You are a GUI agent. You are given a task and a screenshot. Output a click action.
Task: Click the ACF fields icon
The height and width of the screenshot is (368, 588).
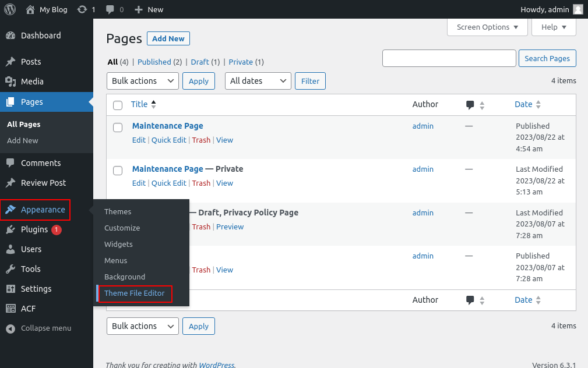coord(10,309)
